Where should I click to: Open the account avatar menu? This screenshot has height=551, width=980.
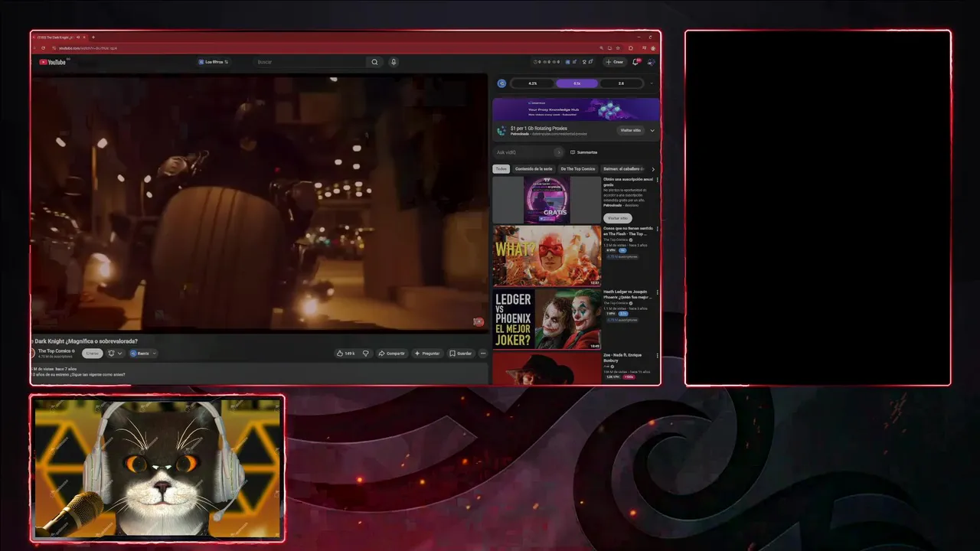click(651, 62)
